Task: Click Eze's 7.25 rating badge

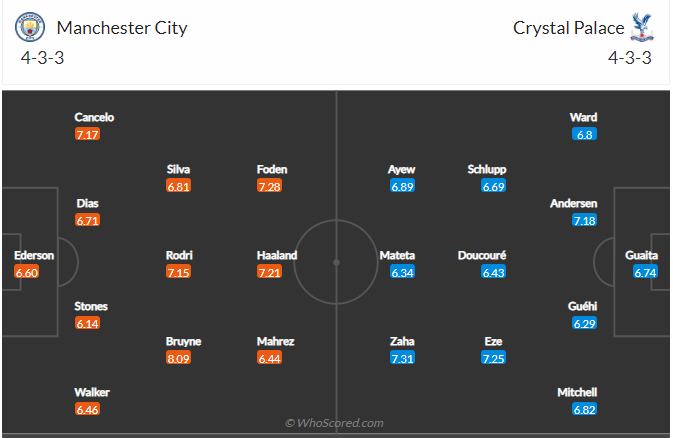Action: [493, 357]
